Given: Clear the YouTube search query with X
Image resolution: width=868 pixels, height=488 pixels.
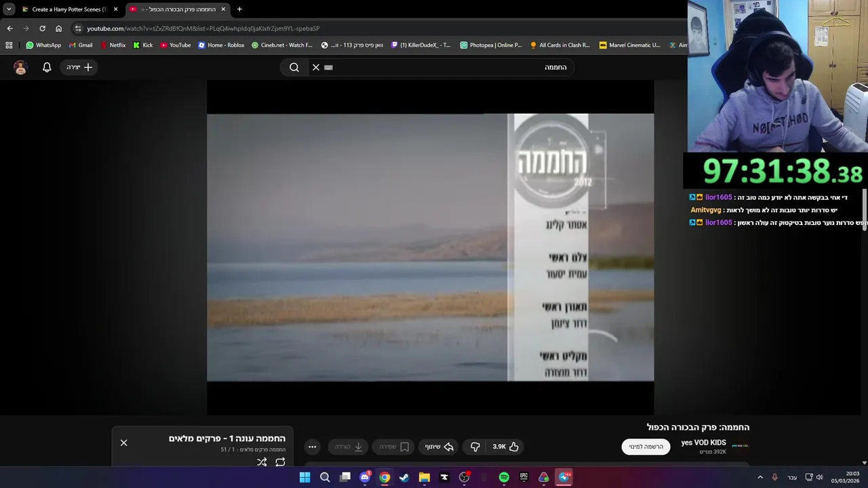Looking at the screenshot, I should tap(316, 67).
